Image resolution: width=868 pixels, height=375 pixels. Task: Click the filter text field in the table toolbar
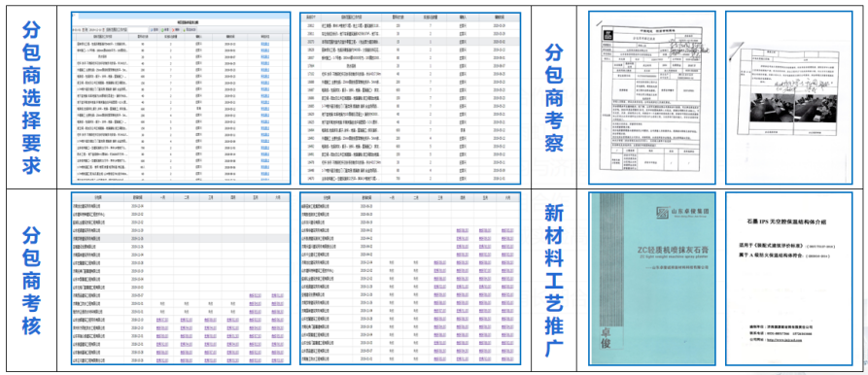point(138,30)
